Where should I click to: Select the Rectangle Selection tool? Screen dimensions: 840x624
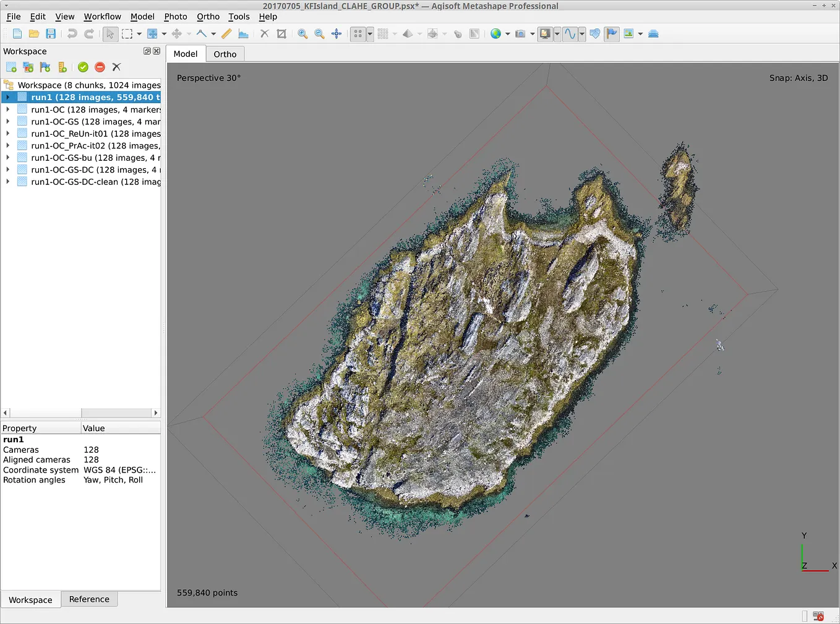coord(127,34)
